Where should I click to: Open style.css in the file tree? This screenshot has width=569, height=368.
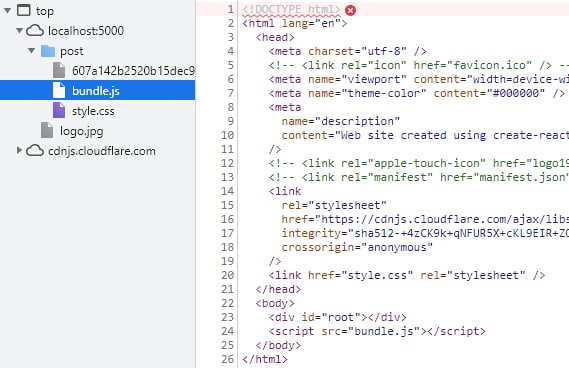(93, 111)
